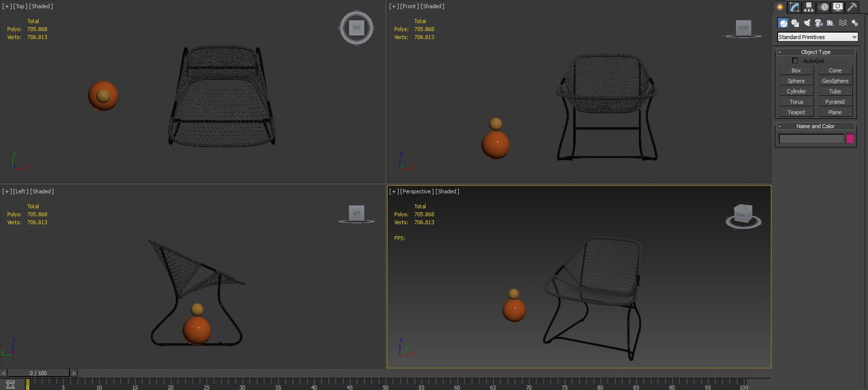
Task: Open the Left viewport [+] menu
Action: [x=7, y=191]
